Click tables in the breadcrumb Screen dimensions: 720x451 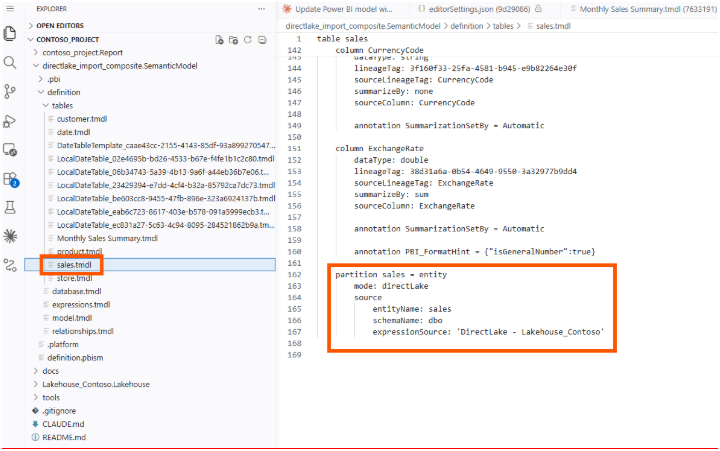point(503,26)
